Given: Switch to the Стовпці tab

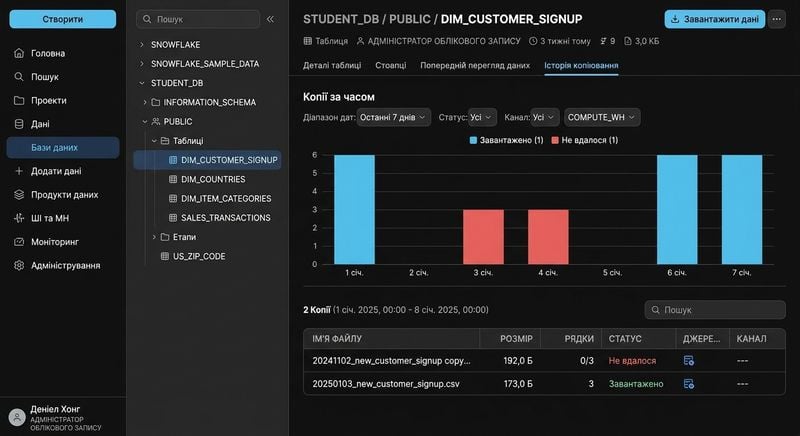Looking at the screenshot, I should click(390, 65).
